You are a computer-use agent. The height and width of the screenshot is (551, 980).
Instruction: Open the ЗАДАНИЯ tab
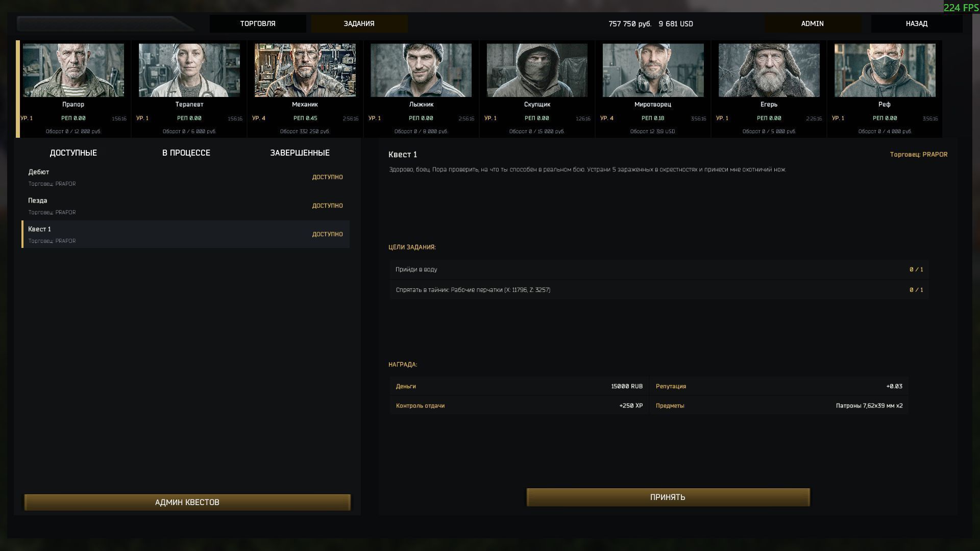point(359,23)
